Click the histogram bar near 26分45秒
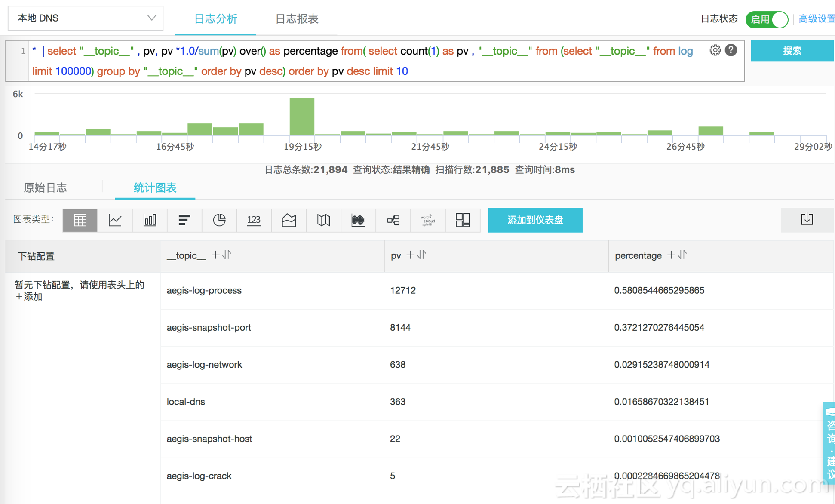Screen dimensions: 835x504 (x=711, y=131)
